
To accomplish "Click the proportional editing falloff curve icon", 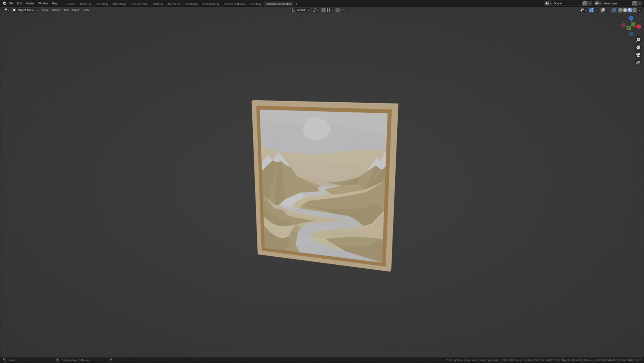I will click(x=343, y=10).
